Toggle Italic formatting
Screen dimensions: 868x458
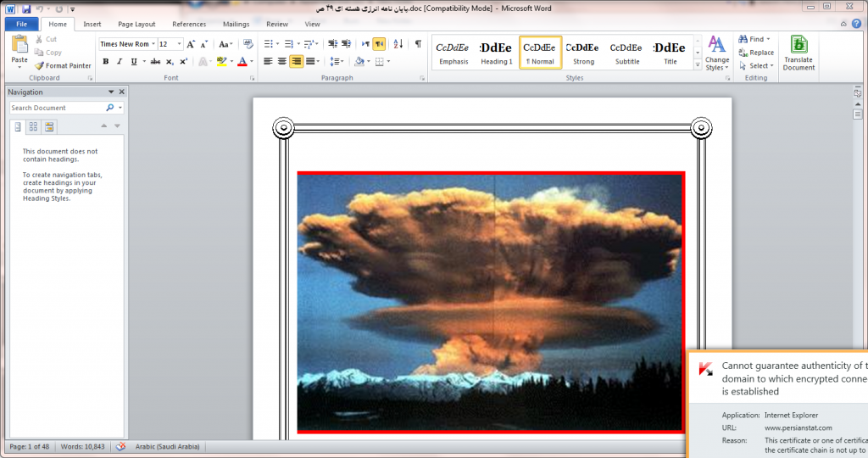(120, 61)
